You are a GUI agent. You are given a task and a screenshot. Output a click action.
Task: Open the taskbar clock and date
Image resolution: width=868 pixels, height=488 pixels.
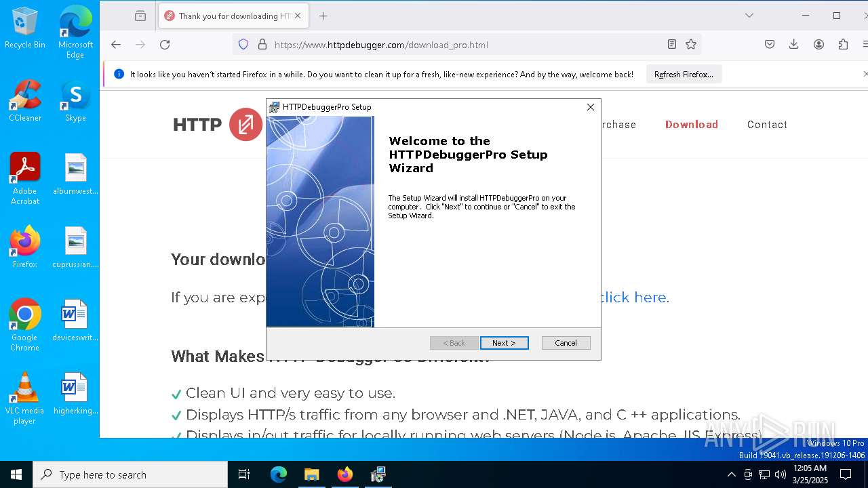(x=810, y=474)
